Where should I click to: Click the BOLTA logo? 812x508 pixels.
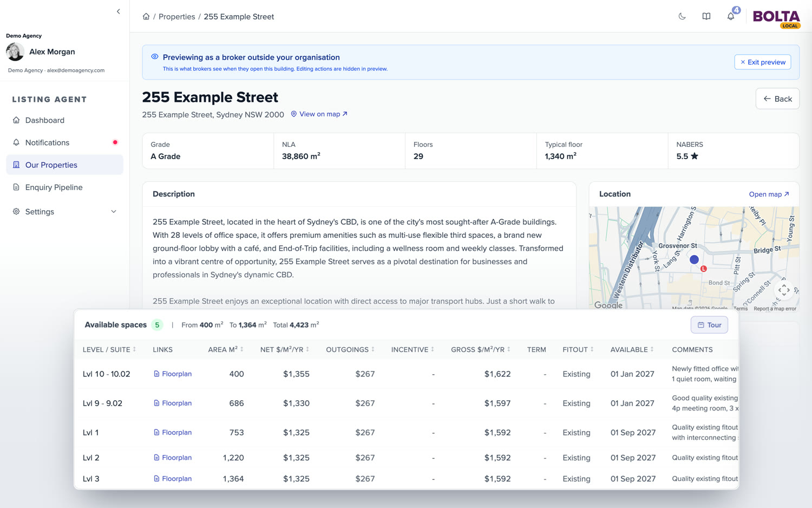776,18
